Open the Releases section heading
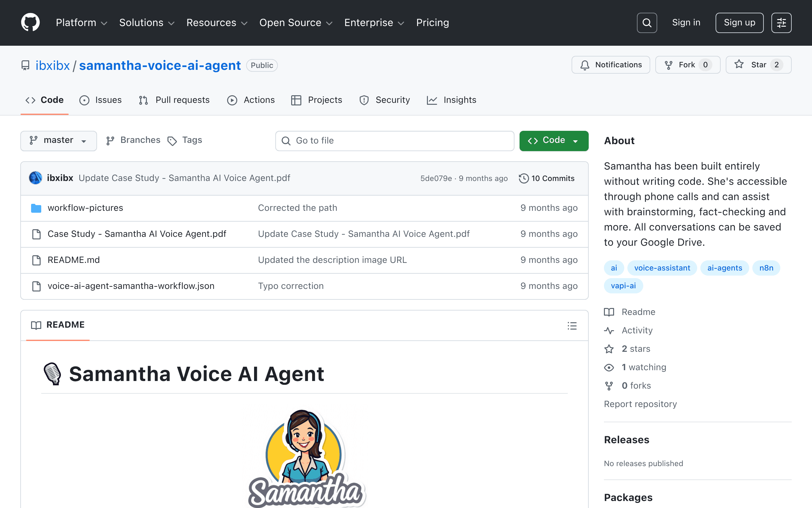The image size is (812, 508). (626, 440)
